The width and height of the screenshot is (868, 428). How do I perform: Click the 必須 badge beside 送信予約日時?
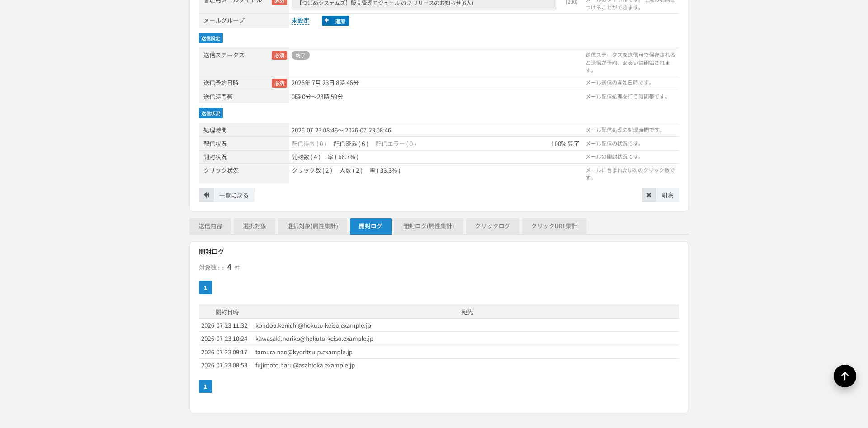tap(279, 83)
